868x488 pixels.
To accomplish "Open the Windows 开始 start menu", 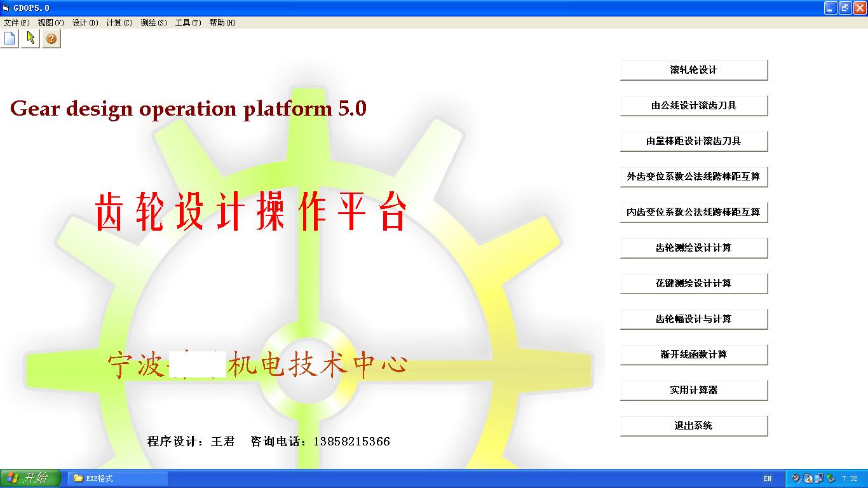I will (x=31, y=478).
